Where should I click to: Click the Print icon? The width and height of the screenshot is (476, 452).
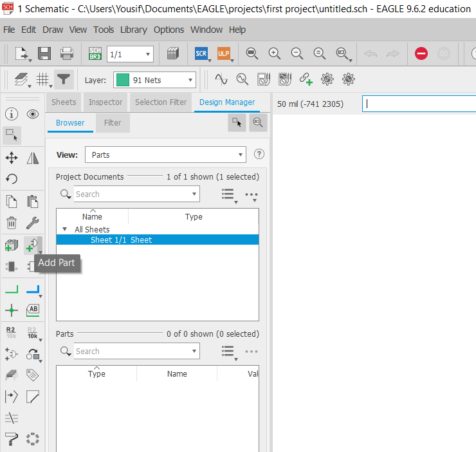click(67, 54)
